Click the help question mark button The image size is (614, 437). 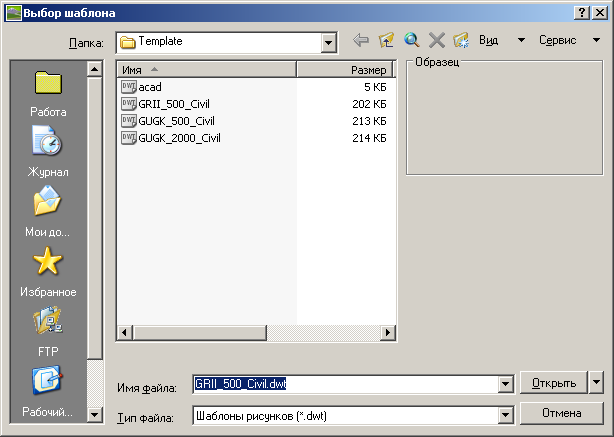(582, 13)
